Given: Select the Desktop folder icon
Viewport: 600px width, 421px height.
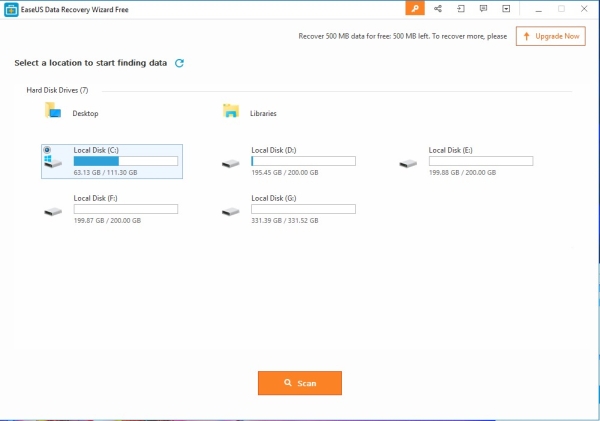Looking at the screenshot, I should (x=53, y=110).
